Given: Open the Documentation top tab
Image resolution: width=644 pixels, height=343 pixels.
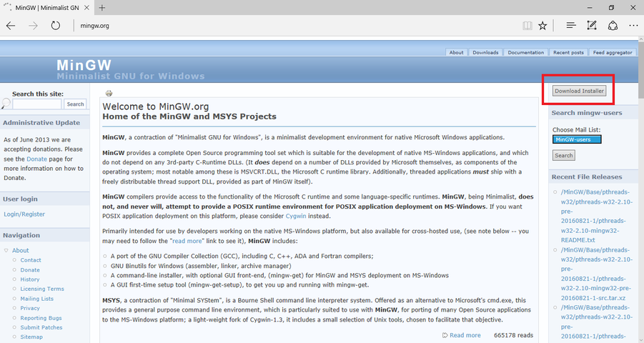Looking at the screenshot, I should (526, 53).
